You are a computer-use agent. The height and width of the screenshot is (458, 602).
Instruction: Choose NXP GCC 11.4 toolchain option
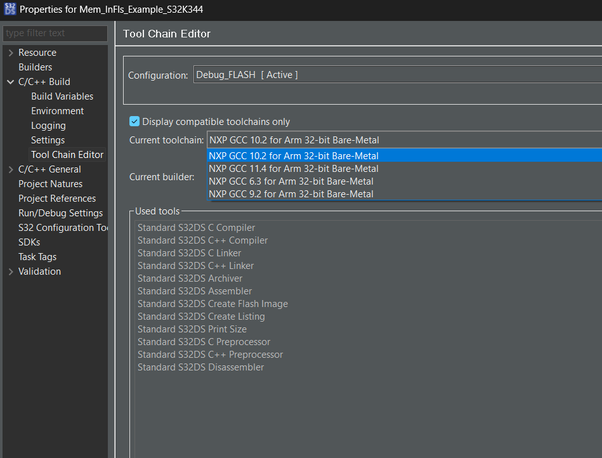[404, 169]
